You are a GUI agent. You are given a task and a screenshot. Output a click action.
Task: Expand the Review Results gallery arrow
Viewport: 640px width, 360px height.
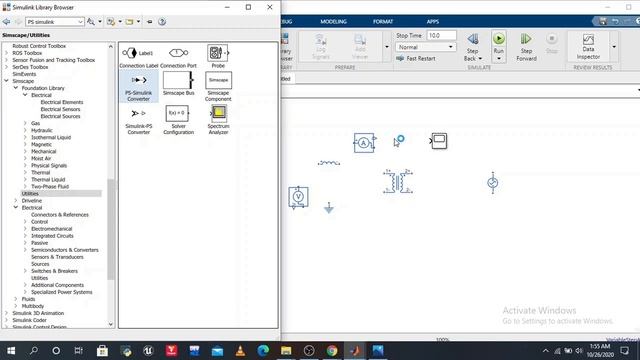coord(614,47)
